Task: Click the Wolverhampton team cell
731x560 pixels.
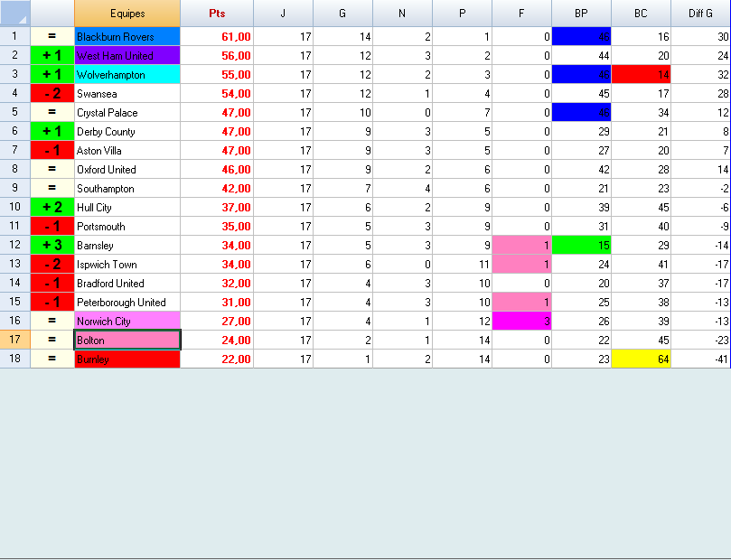Action: point(127,75)
